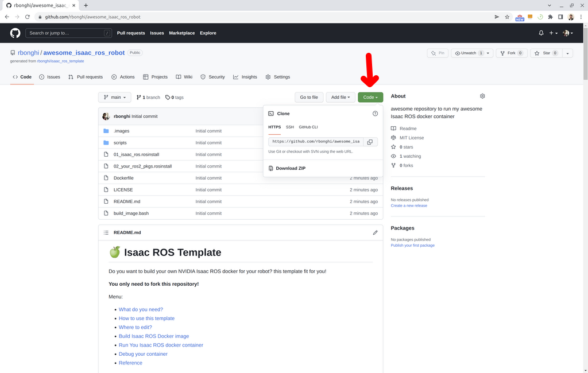Go back in browser history
Image resolution: width=588 pixels, height=373 pixels.
pos(7,17)
